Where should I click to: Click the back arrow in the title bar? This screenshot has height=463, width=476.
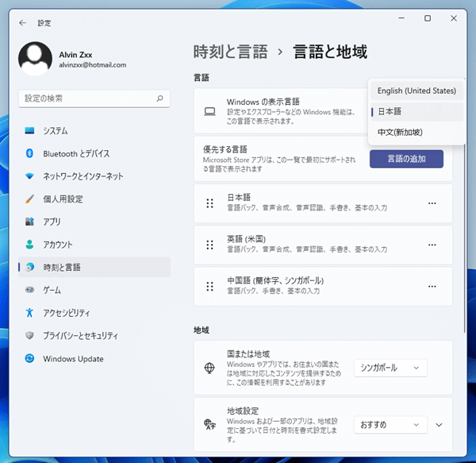[22, 23]
